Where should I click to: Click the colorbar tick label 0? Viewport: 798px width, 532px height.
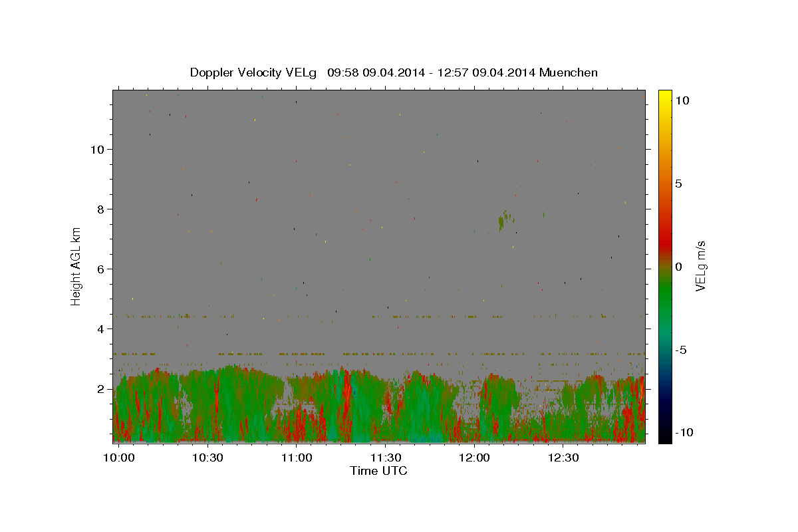pos(678,267)
